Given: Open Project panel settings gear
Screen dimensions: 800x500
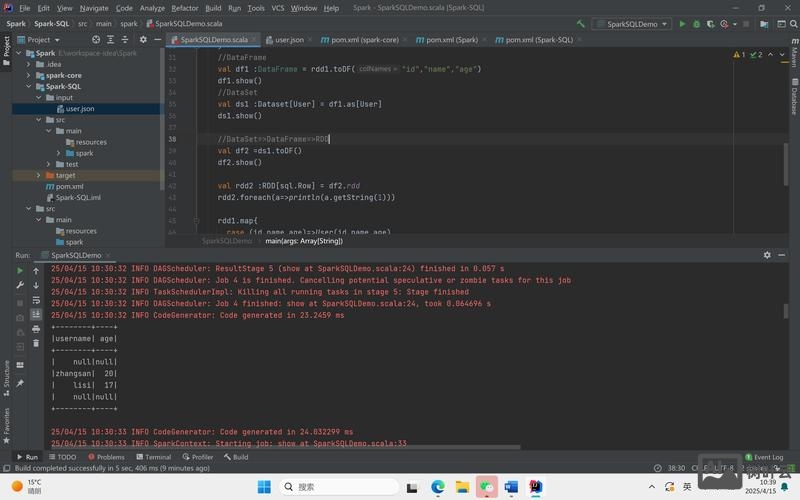Looking at the screenshot, I should click(x=143, y=40).
